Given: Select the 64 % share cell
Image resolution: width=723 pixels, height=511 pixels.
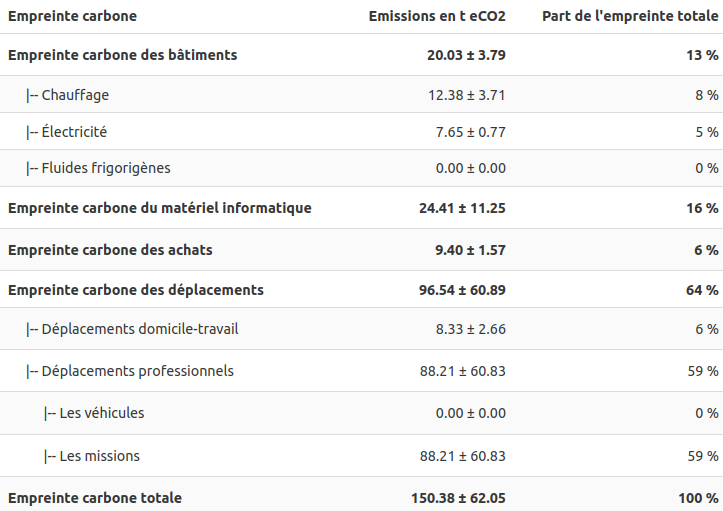Looking at the screenshot, I should click(702, 290).
